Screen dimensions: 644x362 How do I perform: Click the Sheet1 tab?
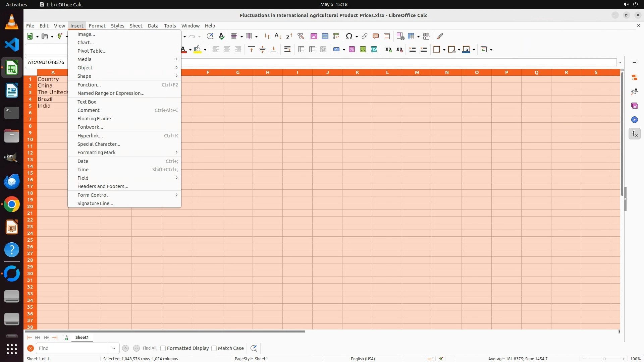[82, 338]
